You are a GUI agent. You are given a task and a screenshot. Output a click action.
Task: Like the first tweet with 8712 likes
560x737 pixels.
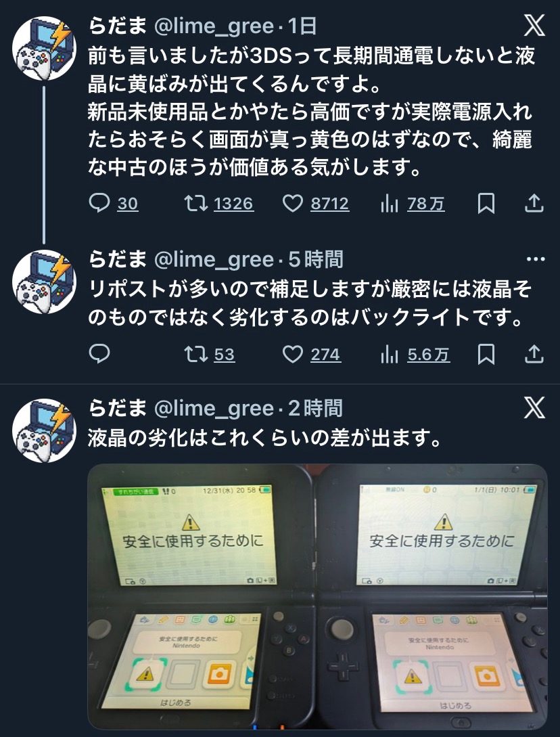tap(316, 204)
